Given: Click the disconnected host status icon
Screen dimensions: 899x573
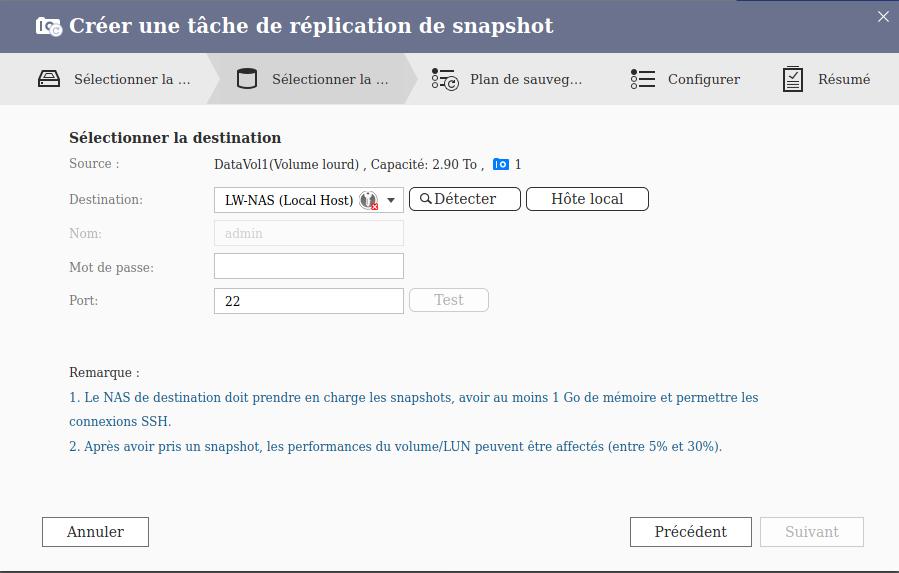Looking at the screenshot, I should [369, 200].
